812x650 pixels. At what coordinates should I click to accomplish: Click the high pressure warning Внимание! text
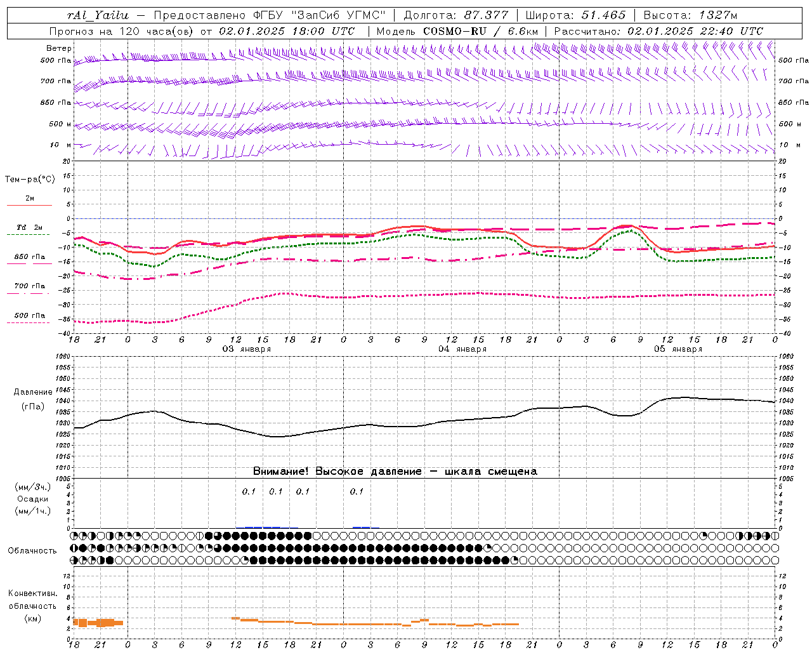coord(395,472)
